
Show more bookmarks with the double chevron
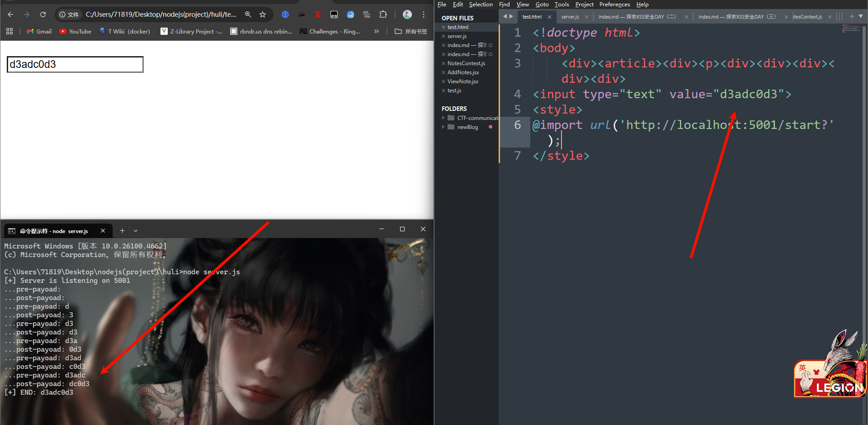[x=377, y=31]
